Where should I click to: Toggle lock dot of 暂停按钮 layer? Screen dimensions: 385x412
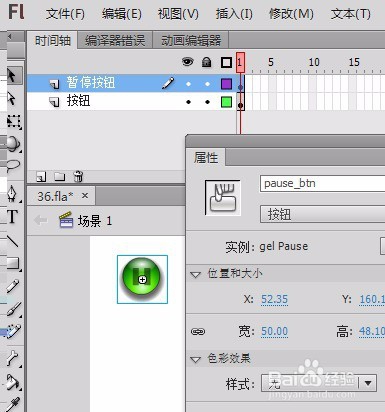click(x=207, y=84)
